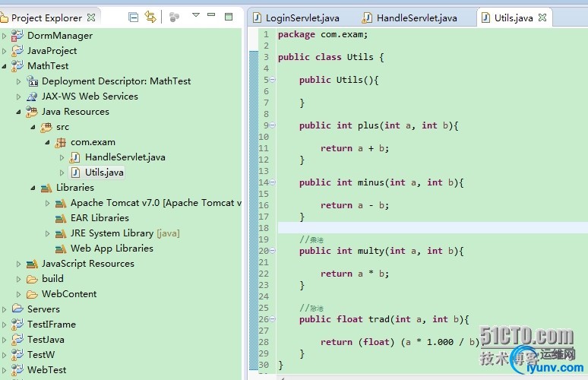The width and height of the screenshot is (588, 380).
Task: Click the HandleServlet.java file icon
Action: tap(74, 157)
